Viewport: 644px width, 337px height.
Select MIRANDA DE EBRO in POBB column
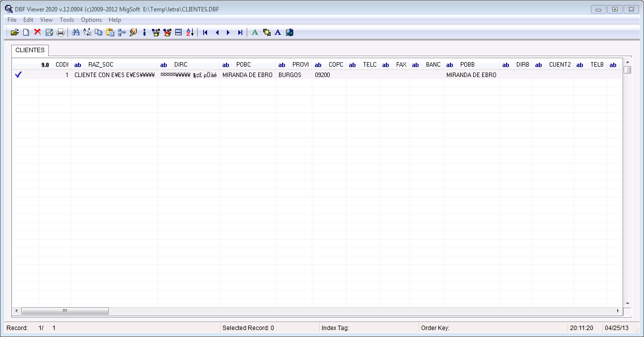[472, 75]
